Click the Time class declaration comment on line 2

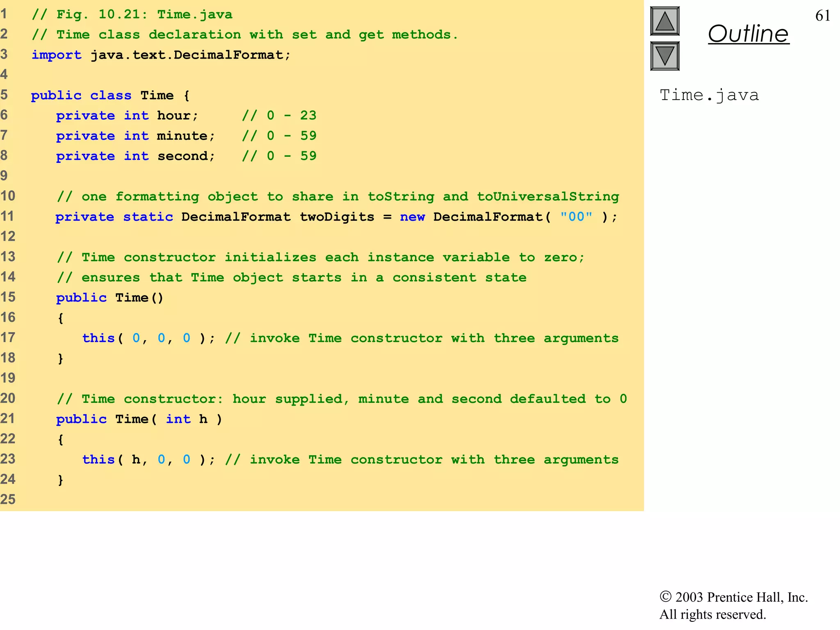pos(245,34)
